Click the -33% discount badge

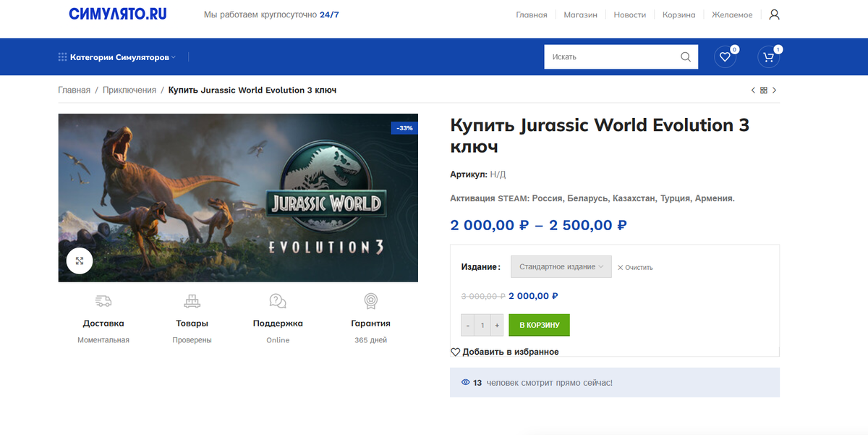[404, 128]
